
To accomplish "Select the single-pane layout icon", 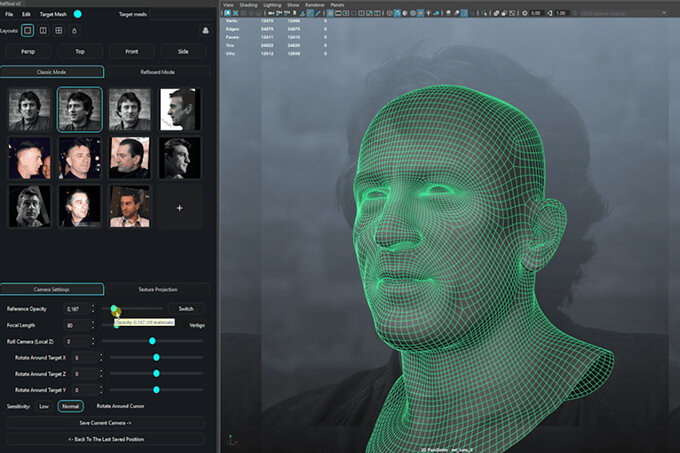I will pyautogui.click(x=28, y=31).
